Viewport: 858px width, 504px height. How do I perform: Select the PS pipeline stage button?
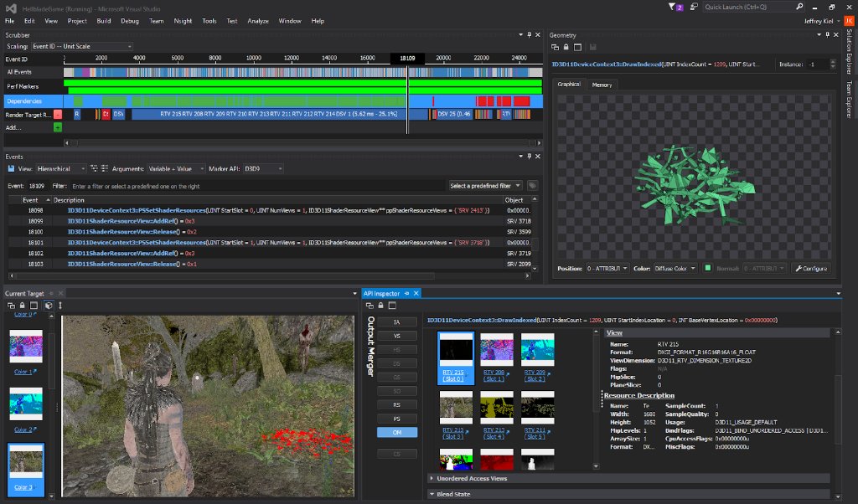click(396, 419)
